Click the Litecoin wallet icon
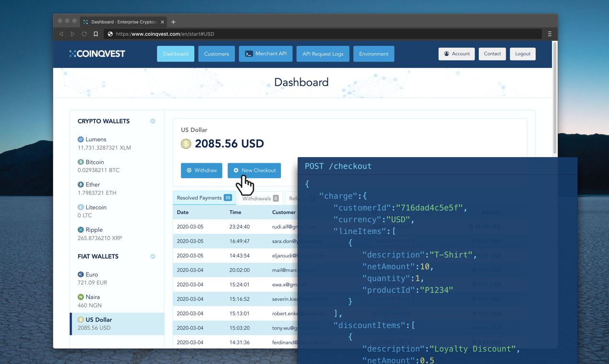This screenshot has width=609, height=364. click(81, 207)
